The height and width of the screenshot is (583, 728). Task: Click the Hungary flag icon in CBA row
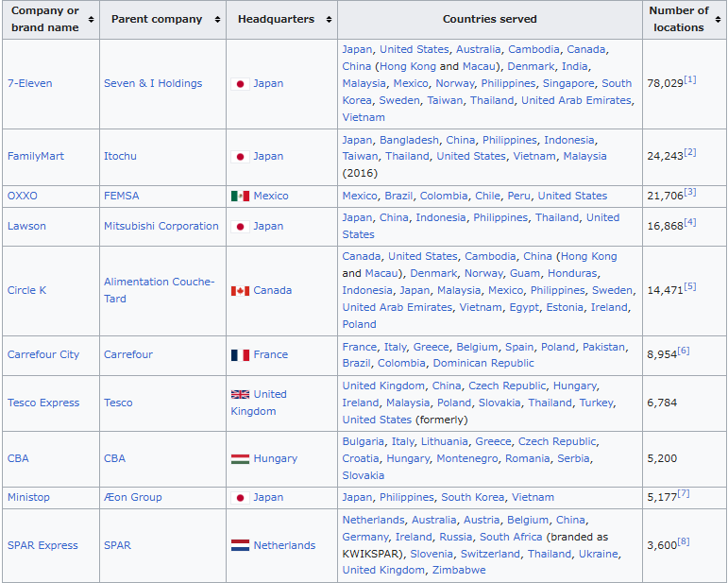pos(240,458)
